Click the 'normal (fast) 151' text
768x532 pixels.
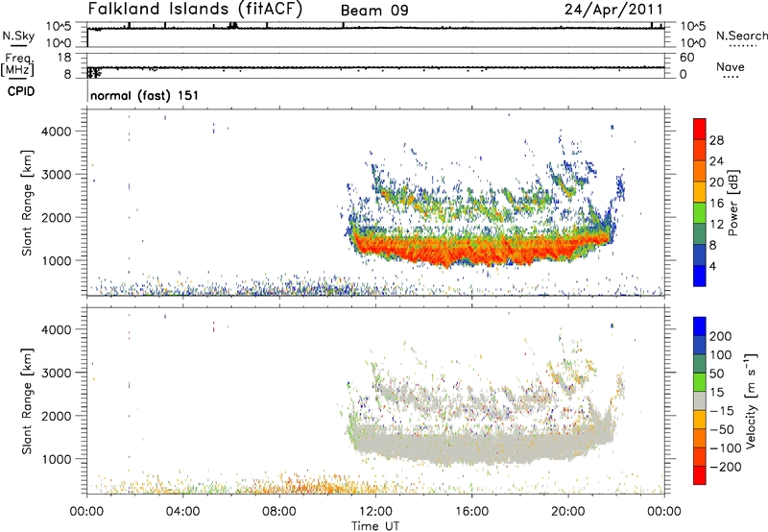click(x=145, y=95)
